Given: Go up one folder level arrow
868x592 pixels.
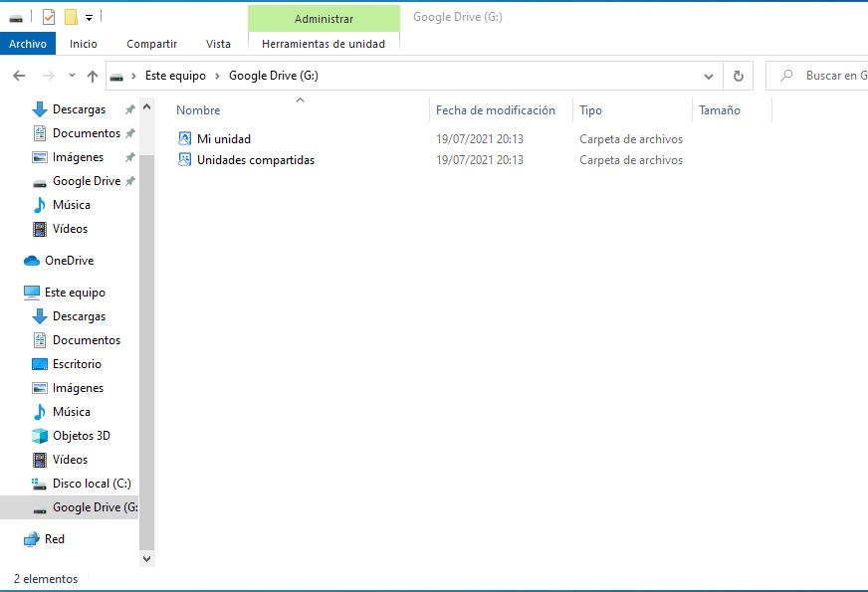Looking at the screenshot, I should click(x=93, y=76).
